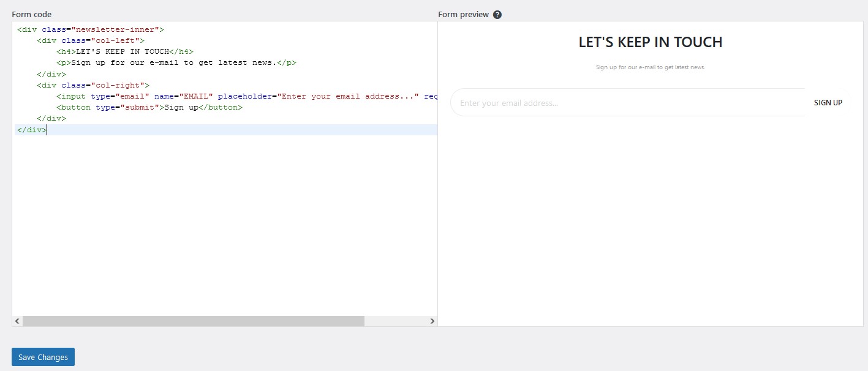The image size is (868, 371).
Task: Click the Form preview label text
Action: (x=463, y=15)
